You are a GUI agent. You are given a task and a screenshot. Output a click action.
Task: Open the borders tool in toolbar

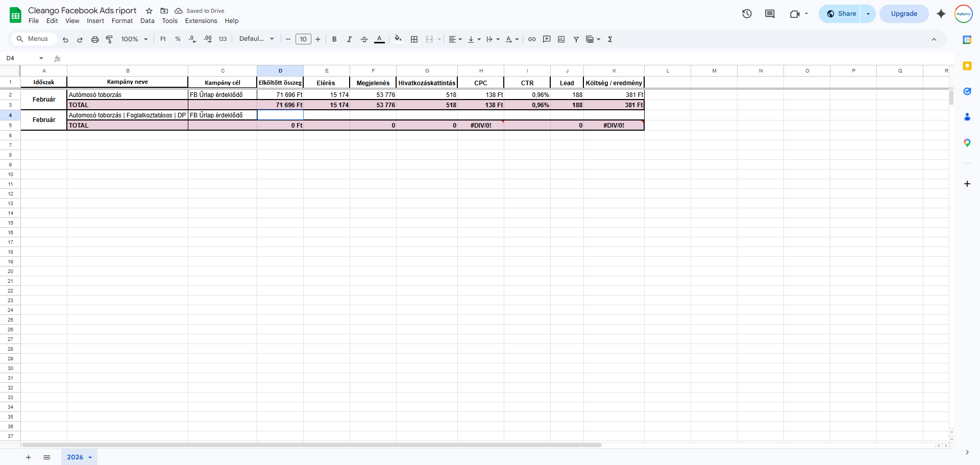[414, 39]
